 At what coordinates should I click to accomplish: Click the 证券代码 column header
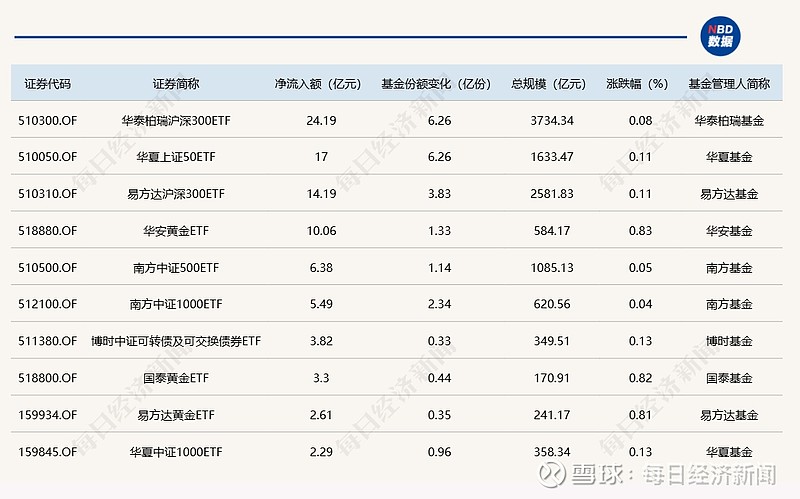(x=47, y=84)
